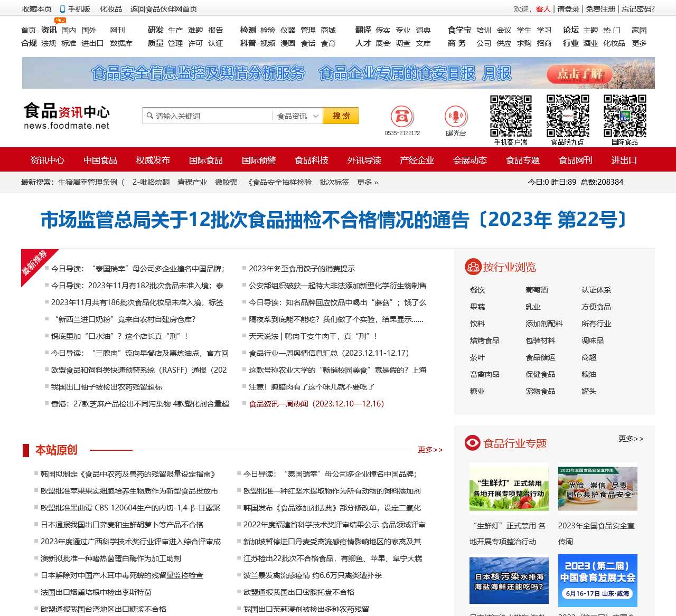Click the 忘记密码? link
This screenshot has height=616, width=676.
[x=638, y=9]
